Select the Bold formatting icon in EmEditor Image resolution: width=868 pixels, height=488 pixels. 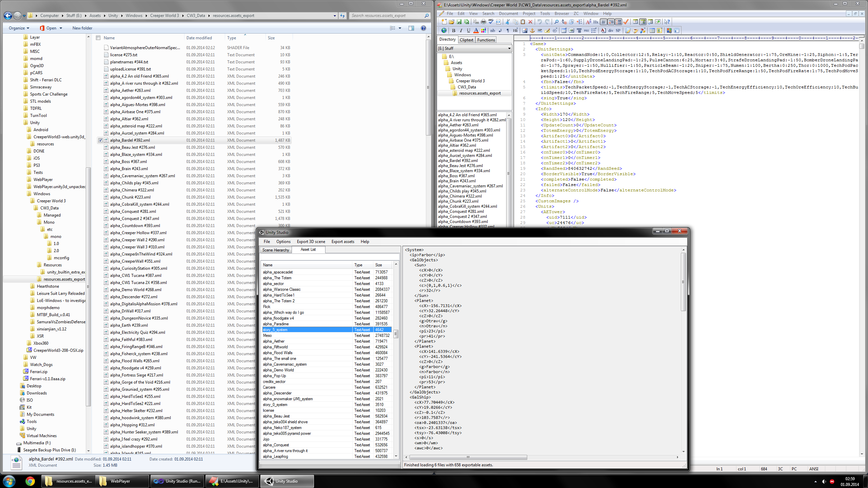point(454,30)
